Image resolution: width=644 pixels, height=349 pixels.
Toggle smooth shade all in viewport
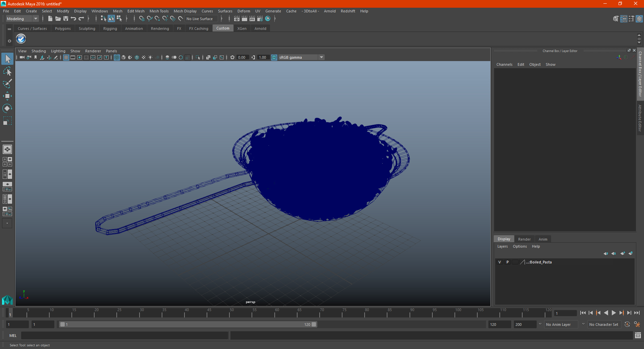click(x=123, y=57)
